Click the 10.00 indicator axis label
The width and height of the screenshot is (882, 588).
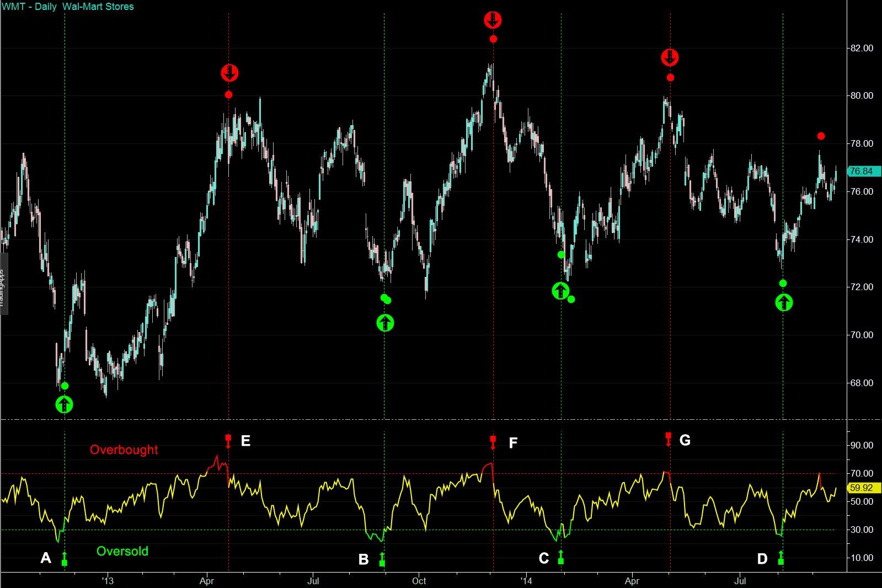(862, 558)
